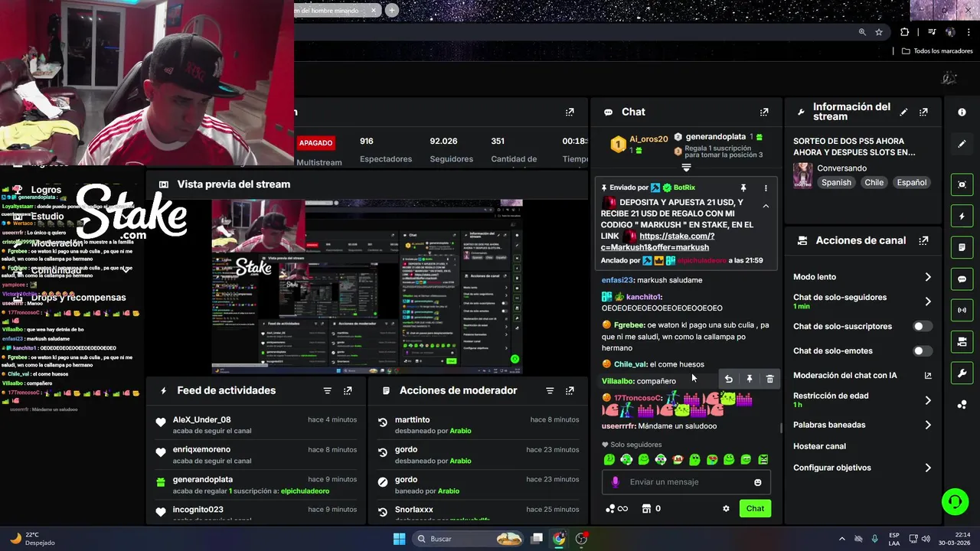Open a new browser tab
Image resolution: width=980 pixels, height=551 pixels.
click(392, 10)
